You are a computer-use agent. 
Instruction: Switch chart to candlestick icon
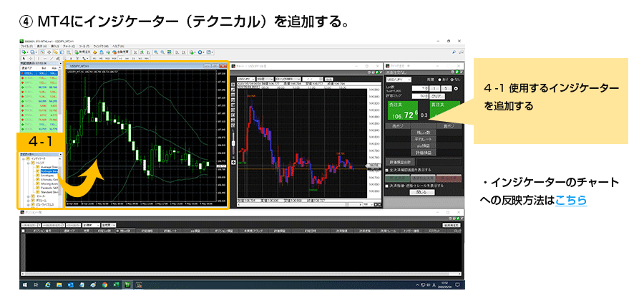[141, 52]
